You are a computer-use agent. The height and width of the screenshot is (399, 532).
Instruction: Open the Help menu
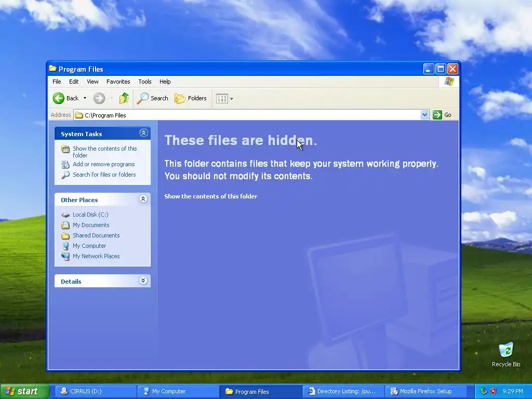pyautogui.click(x=165, y=82)
